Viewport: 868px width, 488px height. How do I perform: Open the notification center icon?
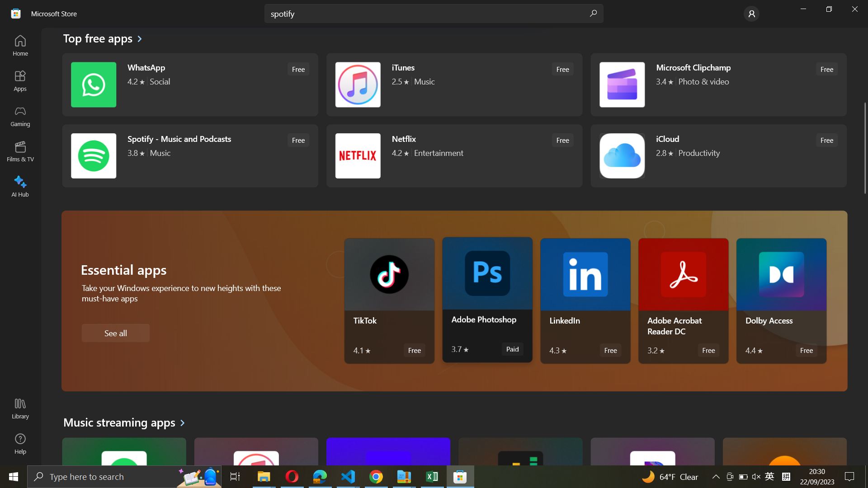click(849, 477)
